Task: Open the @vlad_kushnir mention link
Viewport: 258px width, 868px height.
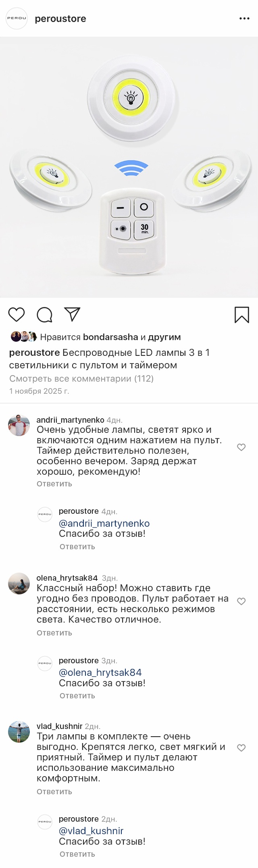Action: pos(91,831)
